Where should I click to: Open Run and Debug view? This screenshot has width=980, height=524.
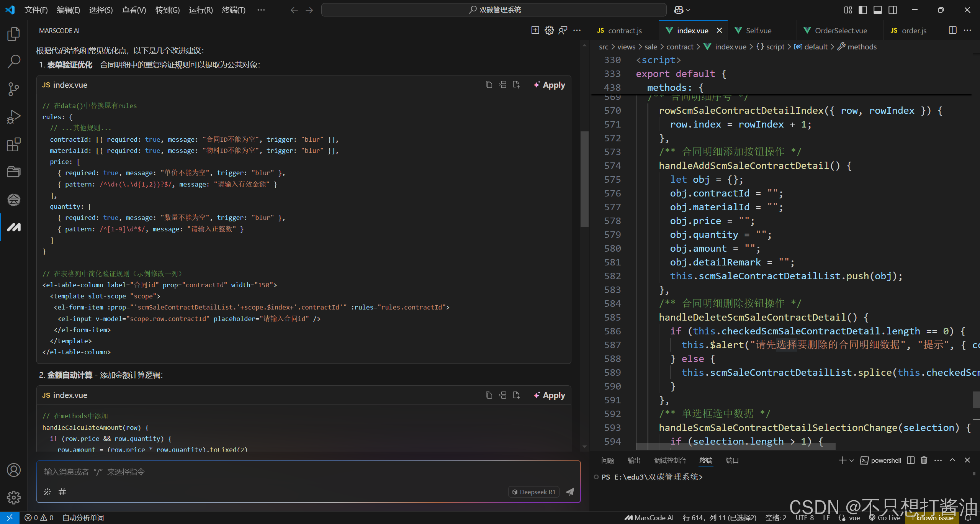click(14, 117)
